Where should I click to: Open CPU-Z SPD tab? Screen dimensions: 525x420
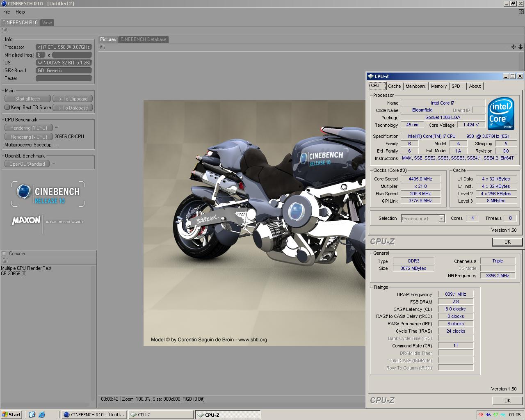[456, 86]
